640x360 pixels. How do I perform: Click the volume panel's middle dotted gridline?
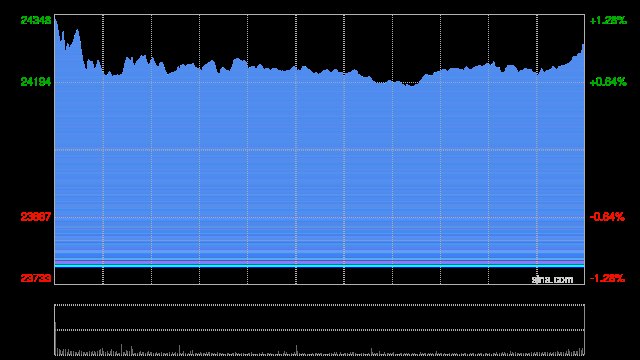(x=319, y=330)
